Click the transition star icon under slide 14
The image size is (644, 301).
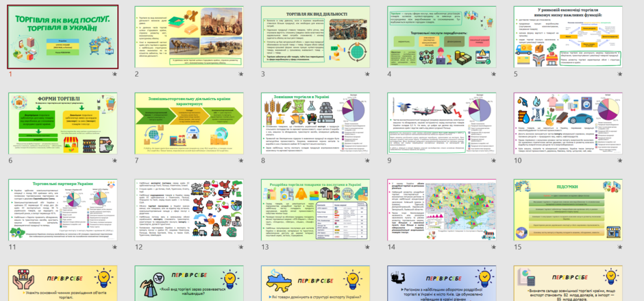494,247
